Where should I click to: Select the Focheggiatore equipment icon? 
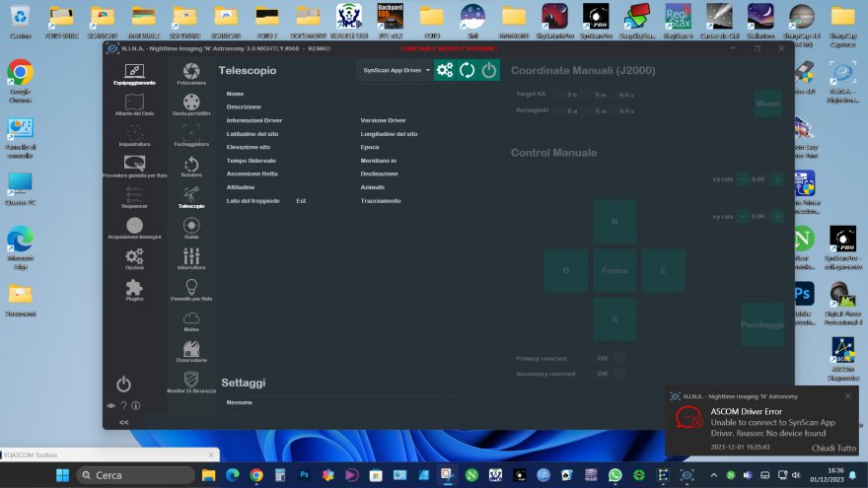pos(191,136)
